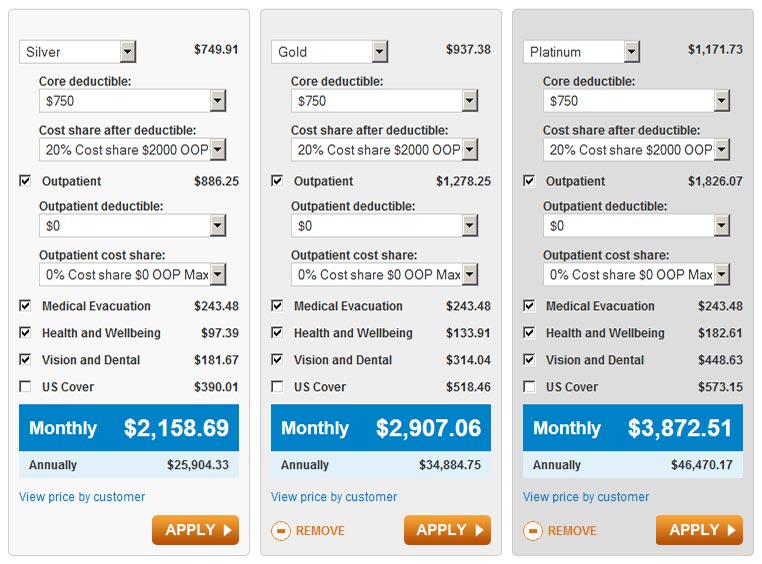Click the Platinum plan's remove minus icon
This screenshot has height=564, width=762.
tap(533, 530)
